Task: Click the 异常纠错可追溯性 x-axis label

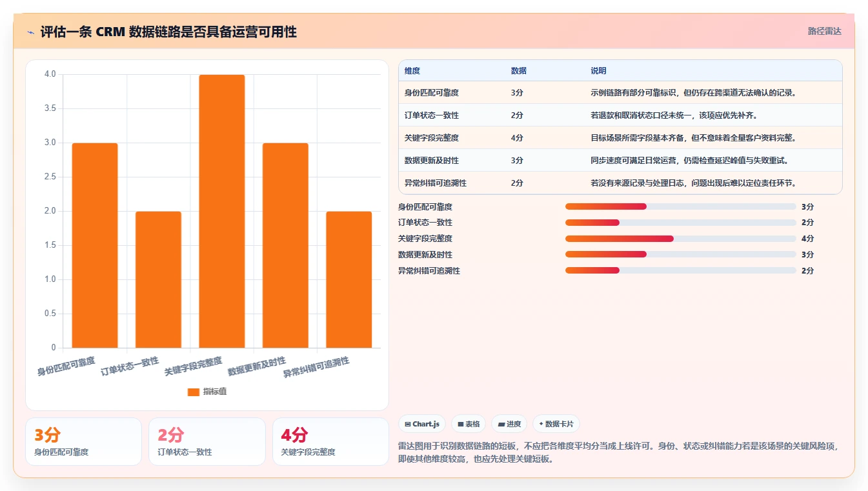Action: [x=316, y=367]
